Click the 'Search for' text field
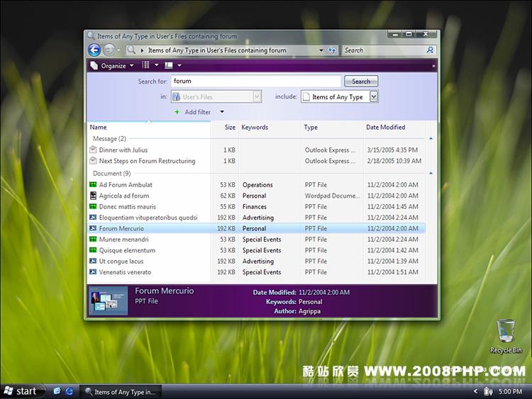 255,82
